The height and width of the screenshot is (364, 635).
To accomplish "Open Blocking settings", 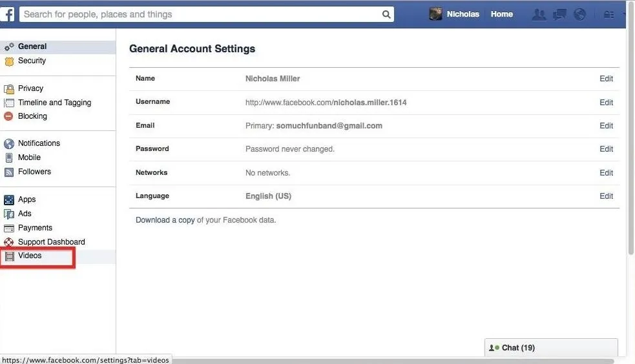I will 32,116.
